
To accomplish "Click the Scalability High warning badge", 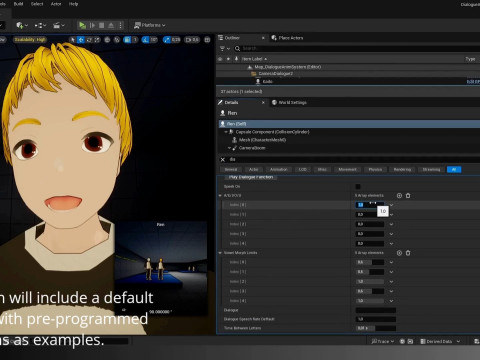I will 30,40.
